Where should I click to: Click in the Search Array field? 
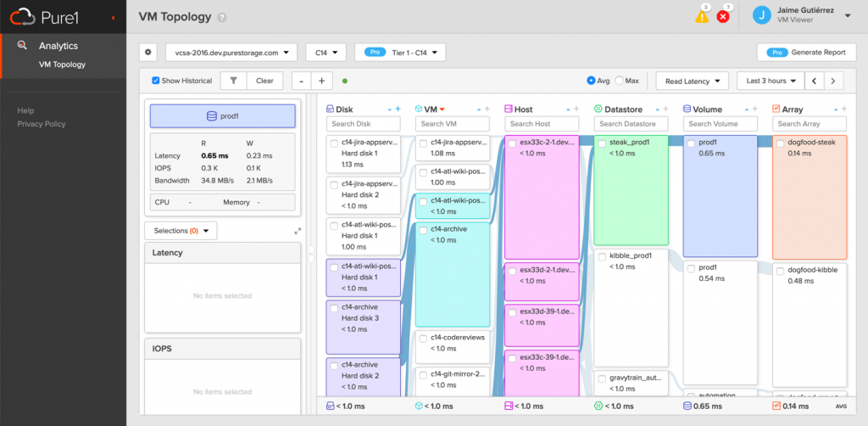pyautogui.click(x=810, y=124)
